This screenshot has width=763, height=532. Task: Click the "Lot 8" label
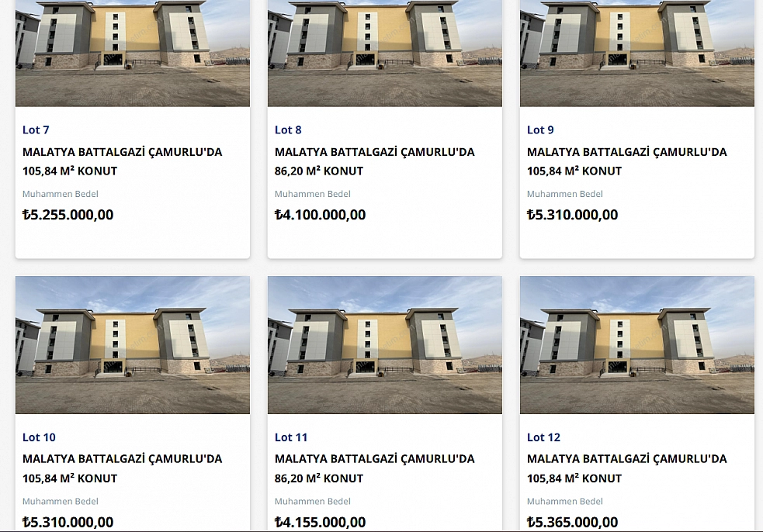pyautogui.click(x=288, y=130)
